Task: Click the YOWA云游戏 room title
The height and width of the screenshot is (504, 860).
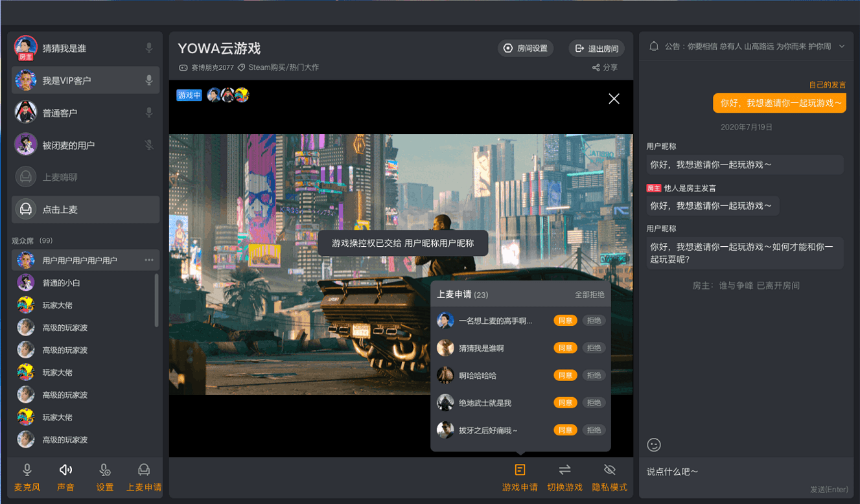Action: [x=219, y=49]
